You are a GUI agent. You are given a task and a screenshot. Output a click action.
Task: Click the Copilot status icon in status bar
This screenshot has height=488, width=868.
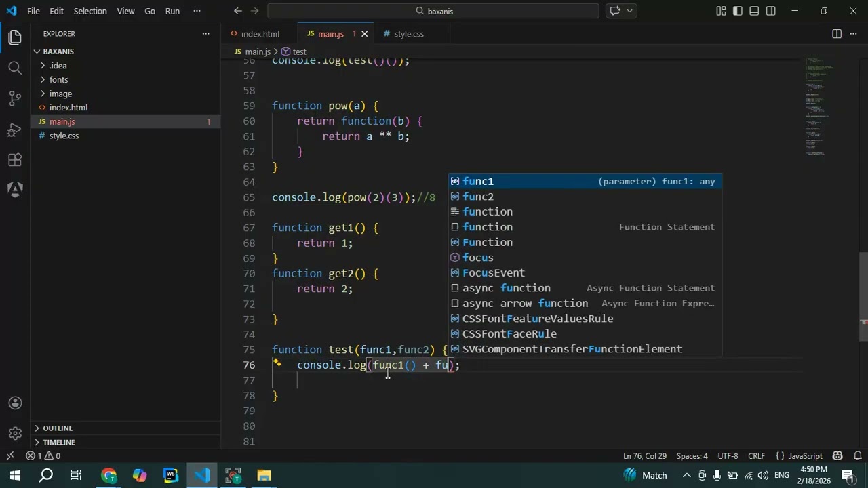coord(837,456)
